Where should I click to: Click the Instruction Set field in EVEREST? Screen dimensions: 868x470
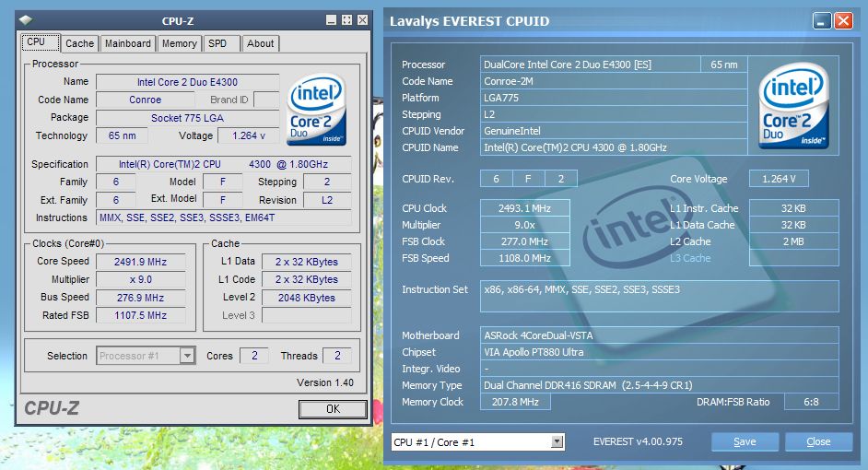click(660, 296)
